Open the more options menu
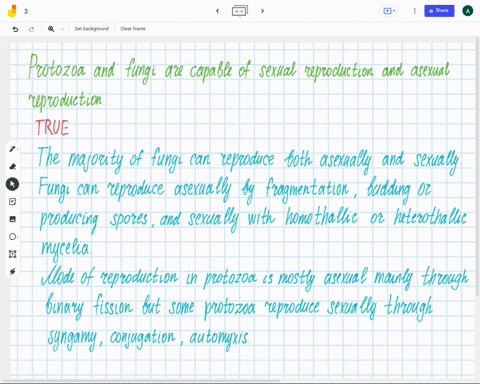Image resolution: width=480 pixels, height=384 pixels. coord(415,11)
